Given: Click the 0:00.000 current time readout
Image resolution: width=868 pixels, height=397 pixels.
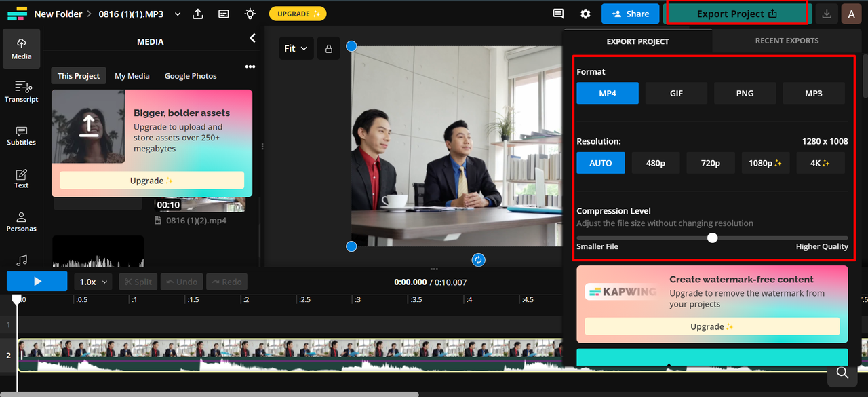Looking at the screenshot, I should point(410,282).
